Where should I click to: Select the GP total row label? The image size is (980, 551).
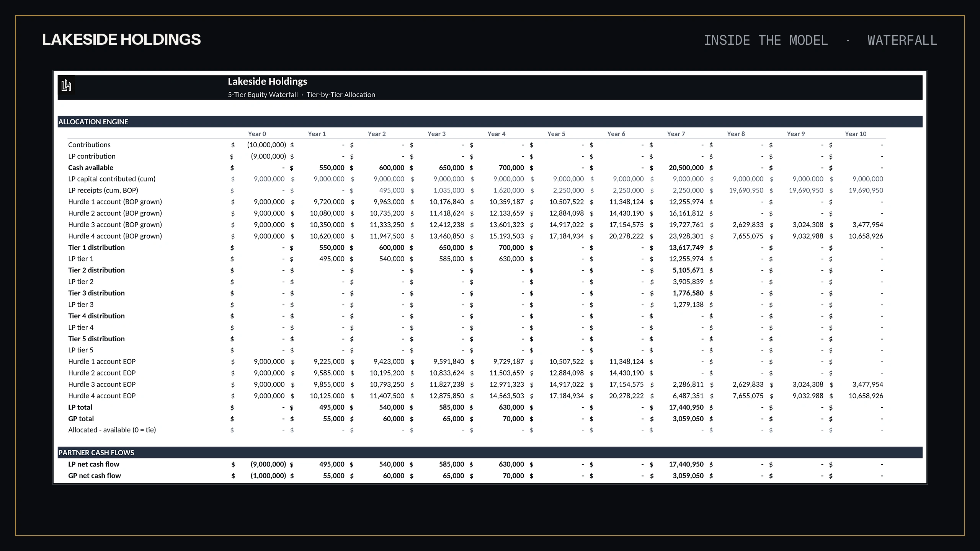coord(81,419)
